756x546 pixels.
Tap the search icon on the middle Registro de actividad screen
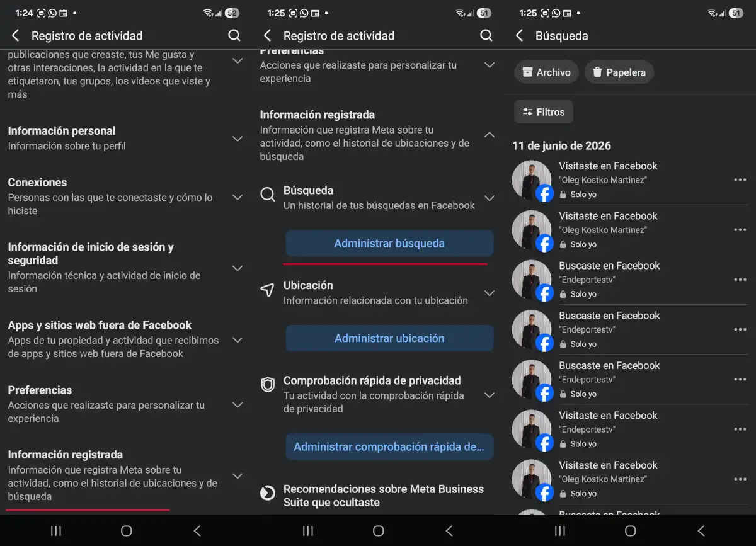(486, 35)
